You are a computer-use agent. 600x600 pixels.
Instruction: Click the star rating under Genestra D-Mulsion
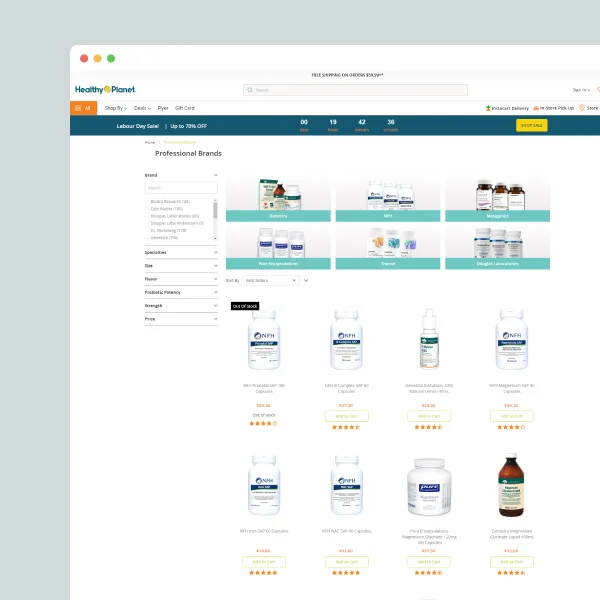429,427
